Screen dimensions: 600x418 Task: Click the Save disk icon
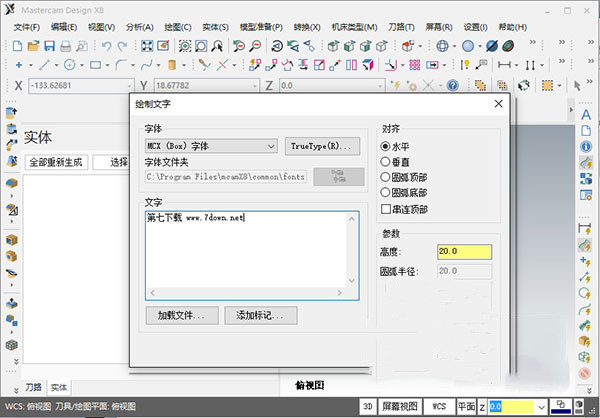click(x=50, y=46)
